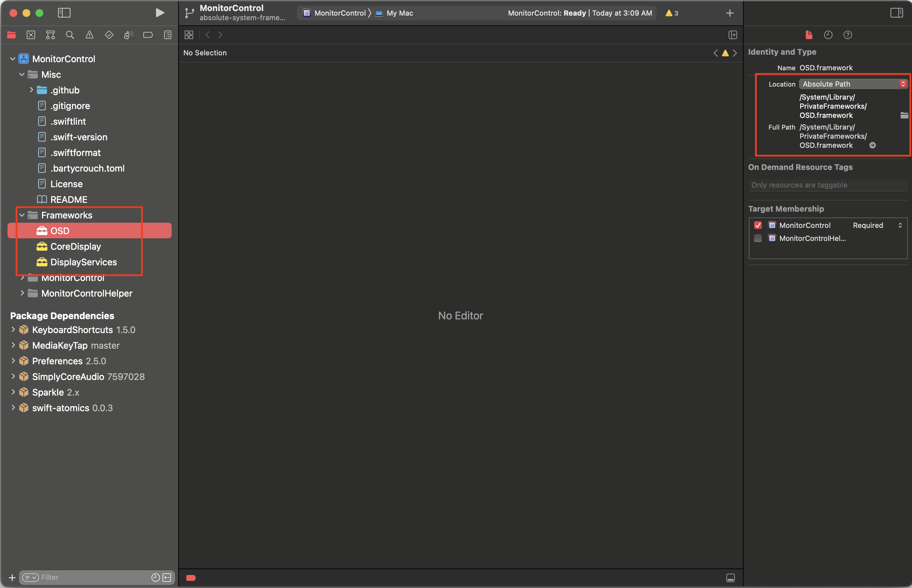Collapse the Frameworks group
The image size is (912, 588).
[x=22, y=215]
